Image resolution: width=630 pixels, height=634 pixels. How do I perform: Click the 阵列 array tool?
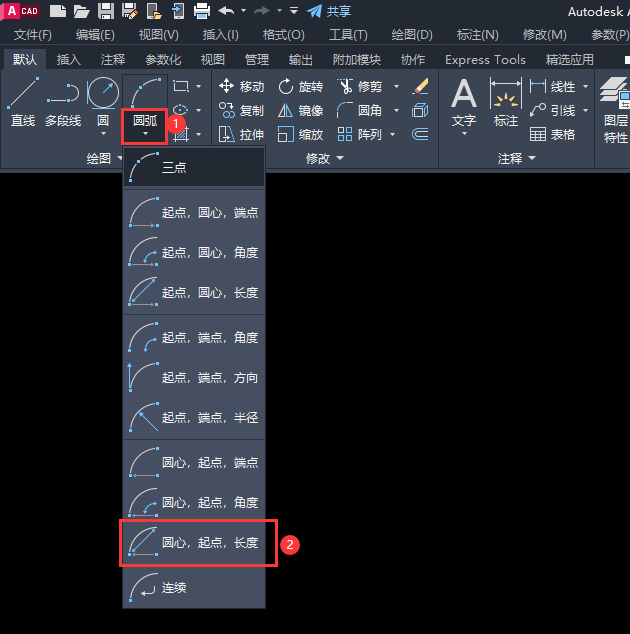click(x=359, y=134)
